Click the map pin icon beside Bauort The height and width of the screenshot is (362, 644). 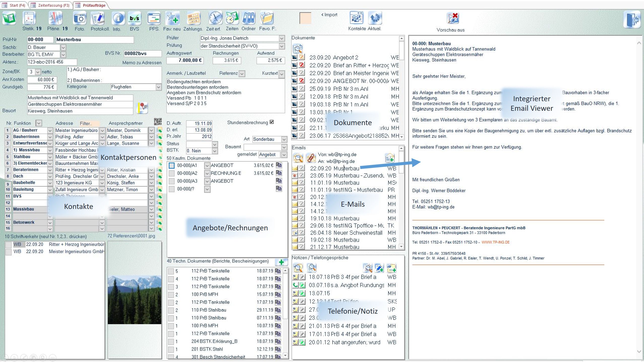pyautogui.click(x=143, y=108)
